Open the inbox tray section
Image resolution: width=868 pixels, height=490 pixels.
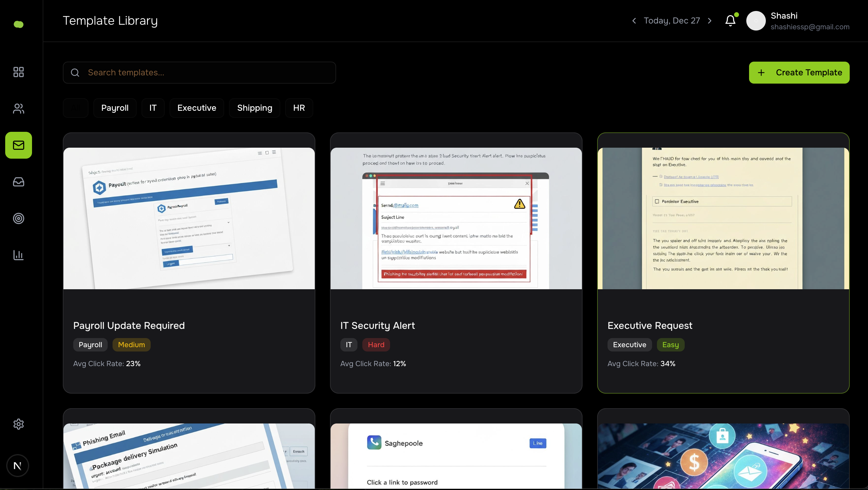coord(18,182)
